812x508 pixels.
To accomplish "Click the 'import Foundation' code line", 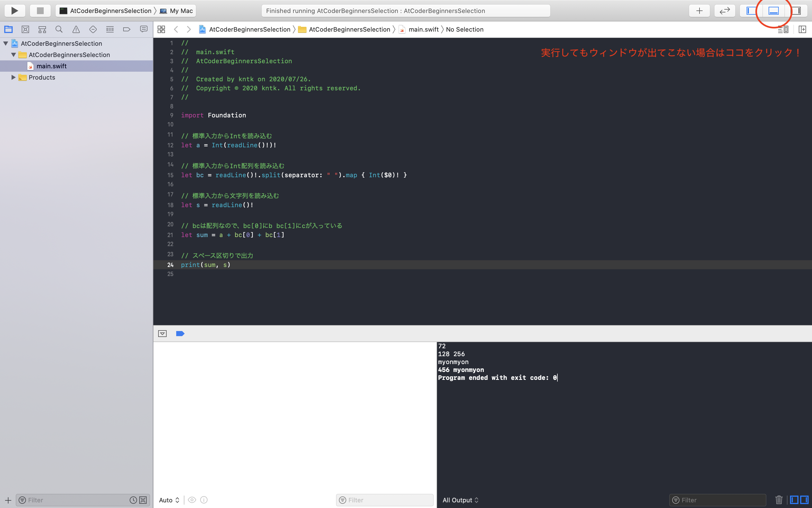I will [213, 115].
